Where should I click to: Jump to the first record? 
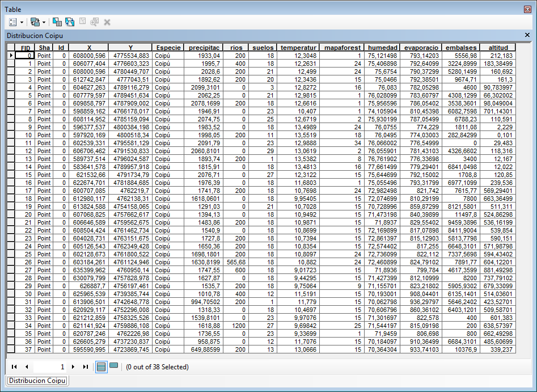(x=14, y=367)
